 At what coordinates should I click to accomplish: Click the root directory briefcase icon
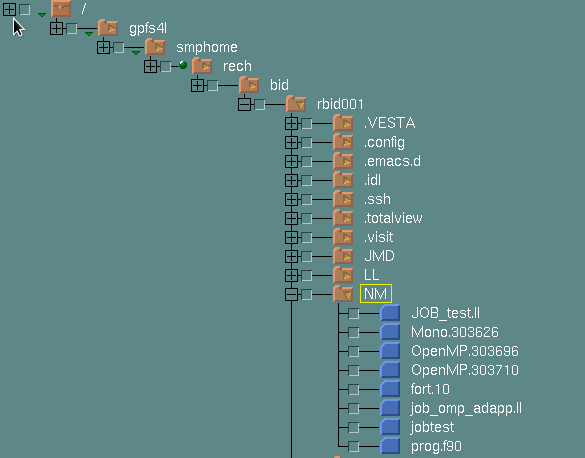click(61, 9)
